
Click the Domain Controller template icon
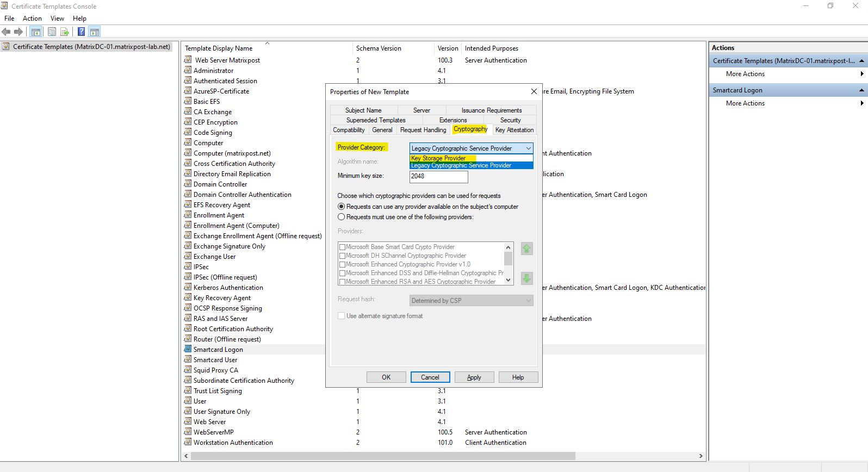pos(188,184)
